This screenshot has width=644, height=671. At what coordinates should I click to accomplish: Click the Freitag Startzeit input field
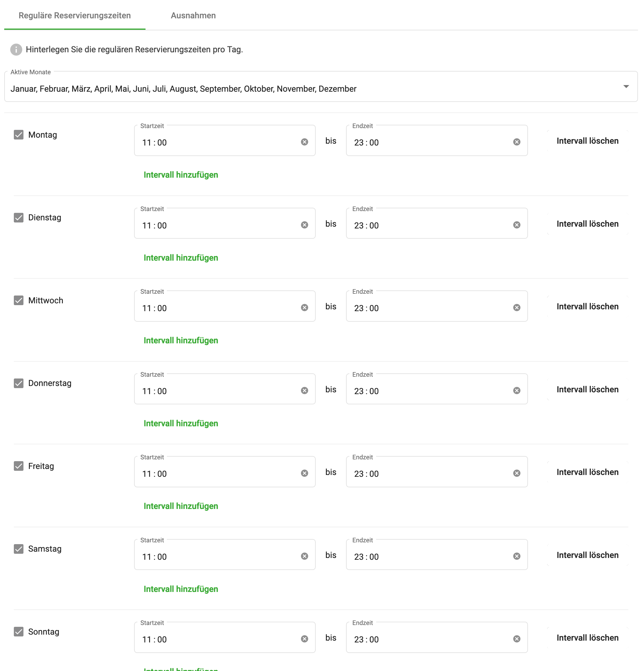pos(225,472)
